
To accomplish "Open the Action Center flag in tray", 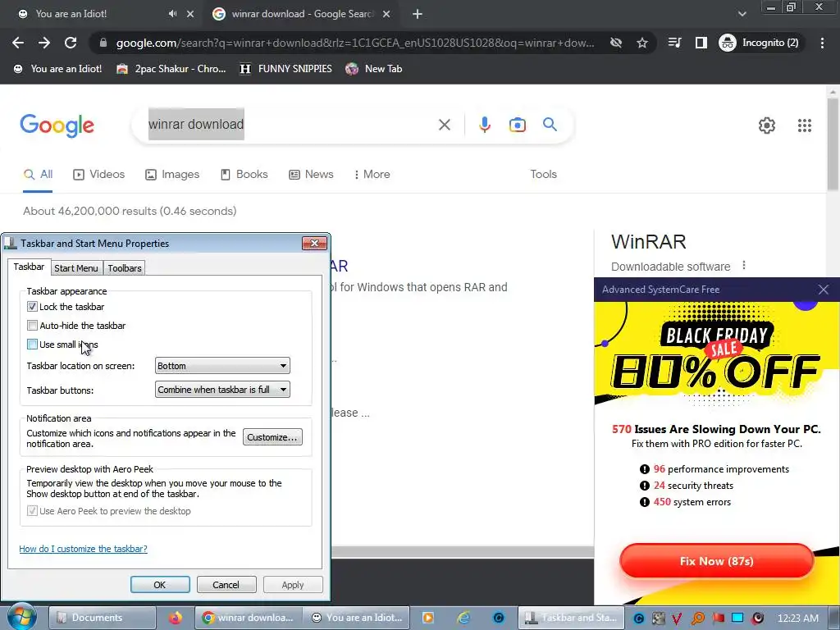I will (x=718, y=618).
